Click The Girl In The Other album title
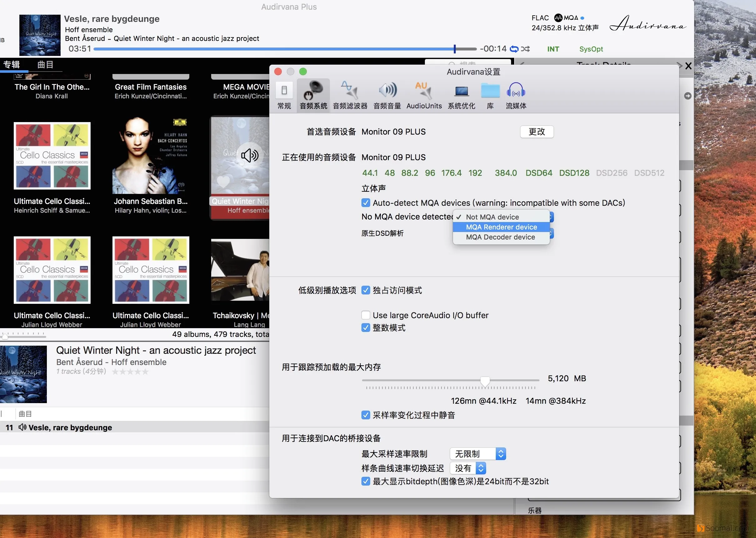Screen dimensions: 756x538 [52, 87]
